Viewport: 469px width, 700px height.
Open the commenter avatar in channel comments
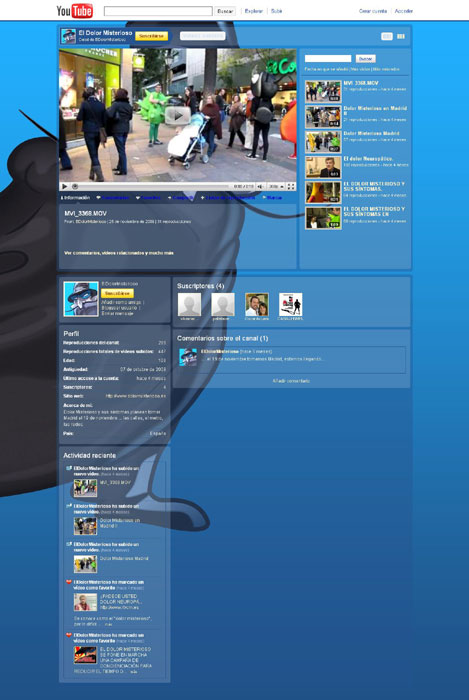[188, 357]
